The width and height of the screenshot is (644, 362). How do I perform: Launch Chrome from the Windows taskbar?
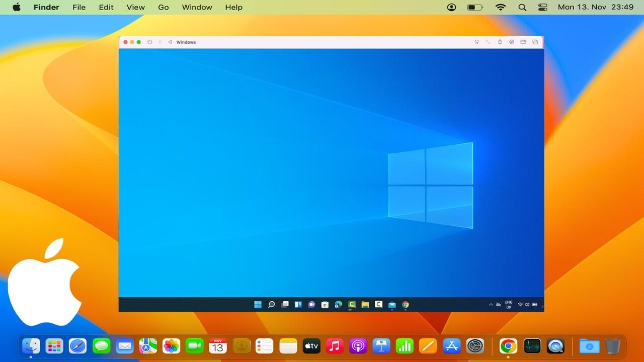click(406, 305)
